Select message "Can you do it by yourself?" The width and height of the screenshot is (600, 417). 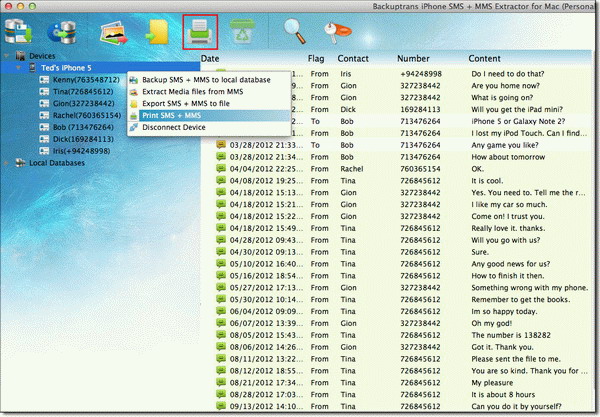pyautogui.click(x=516, y=406)
